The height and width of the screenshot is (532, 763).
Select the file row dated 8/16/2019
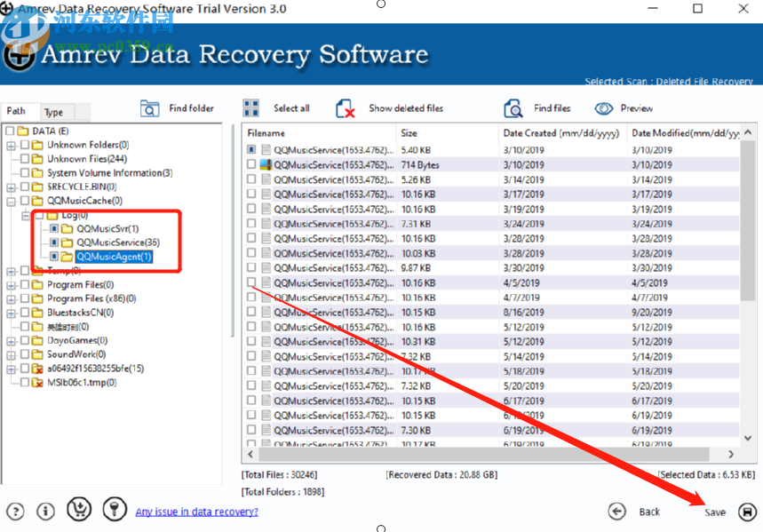(x=492, y=312)
